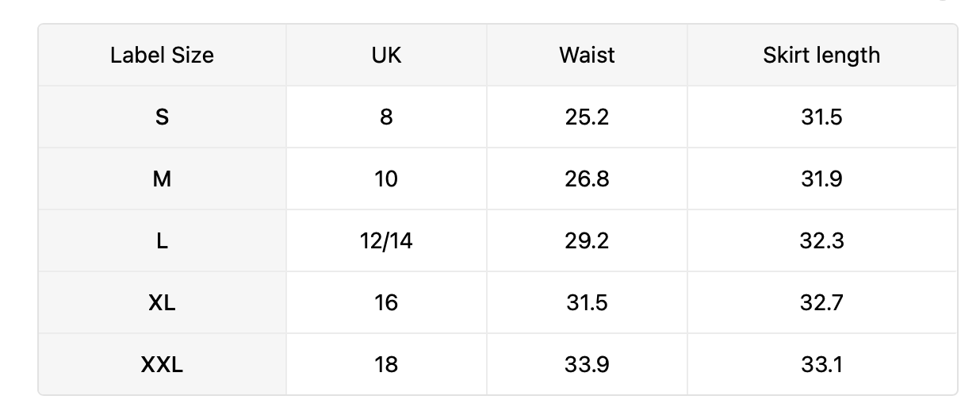Click the Skirt length column header
Screen dimensions: 980x411
(x=821, y=55)
